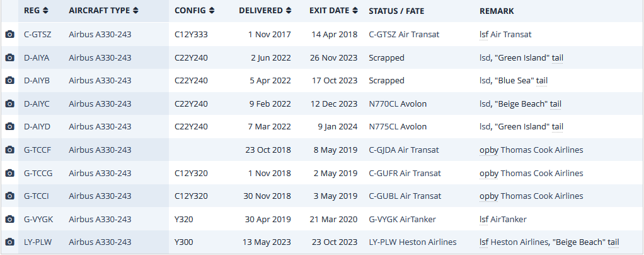Open photo camera icon for C-GTSZ
This screenshot has height=255, width=644.
(9, 35)
